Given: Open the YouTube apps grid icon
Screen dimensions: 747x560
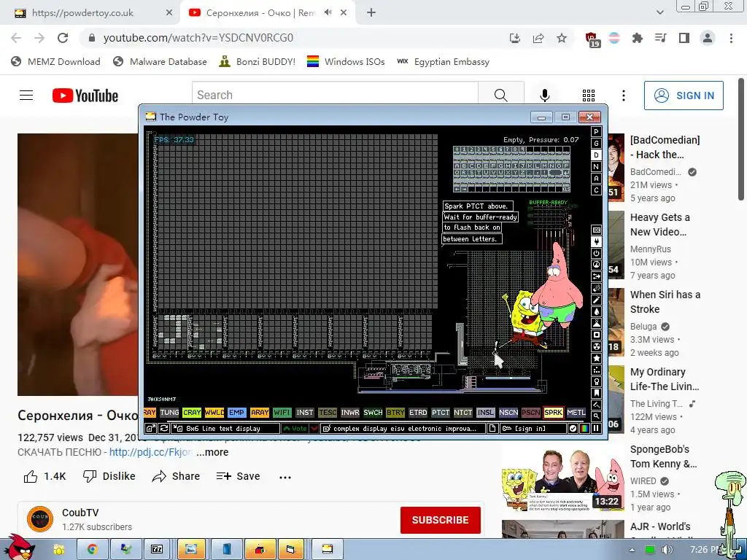Looking at the screenshot, I should (589, 96).
